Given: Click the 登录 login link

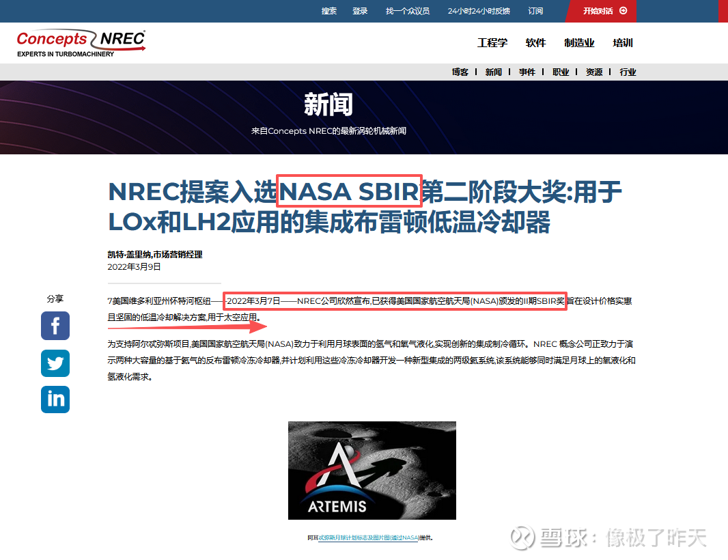Looking at the screenshot, I should (360, 11).
